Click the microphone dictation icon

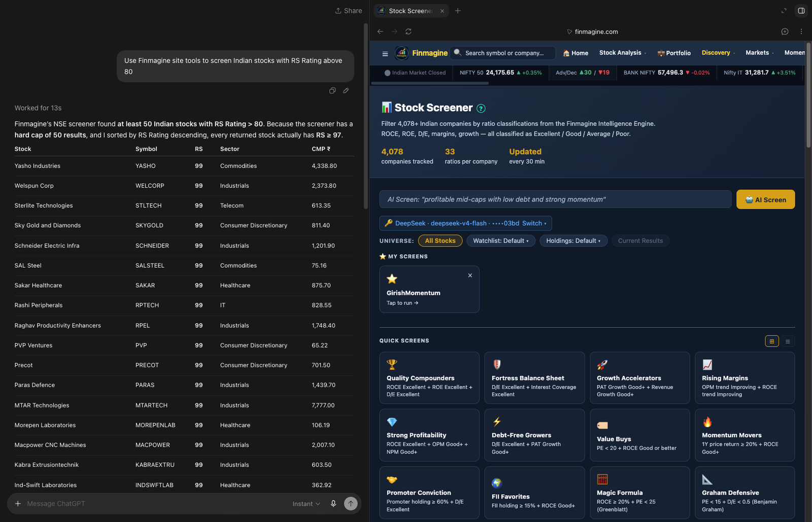click(333, 504)
